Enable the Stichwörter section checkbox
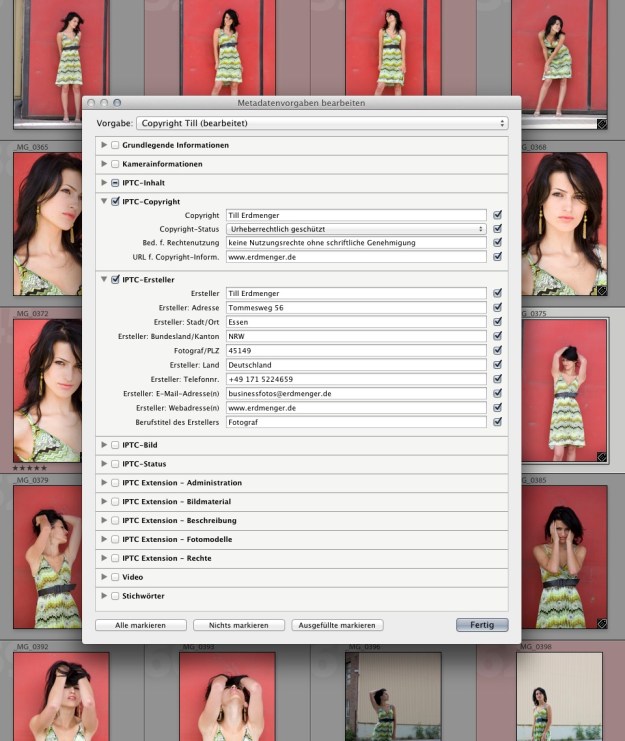Image resolution: width=625 pixels, height=741 pixels. click(115, 596)
